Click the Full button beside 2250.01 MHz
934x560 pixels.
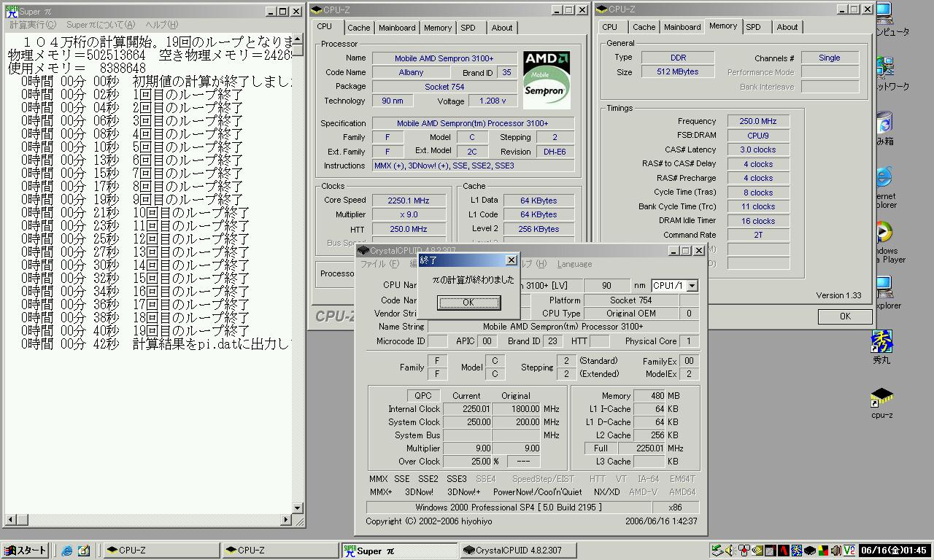[x=601, y=448]
